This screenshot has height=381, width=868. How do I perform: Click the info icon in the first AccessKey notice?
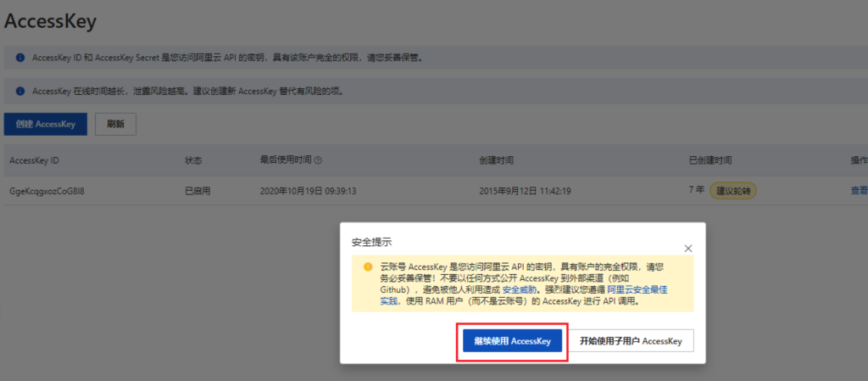[x=20, y=58]
